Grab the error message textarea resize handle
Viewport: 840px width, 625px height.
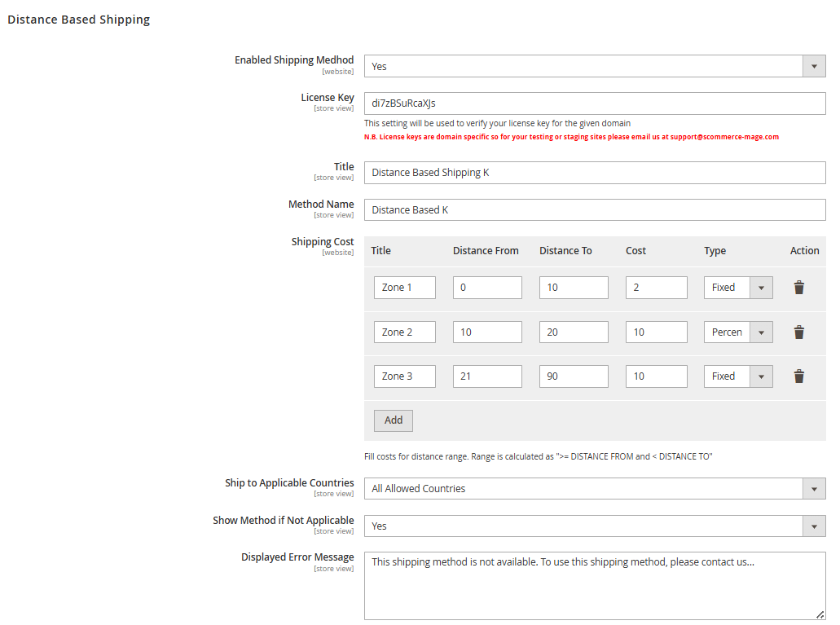click(820, 614)
